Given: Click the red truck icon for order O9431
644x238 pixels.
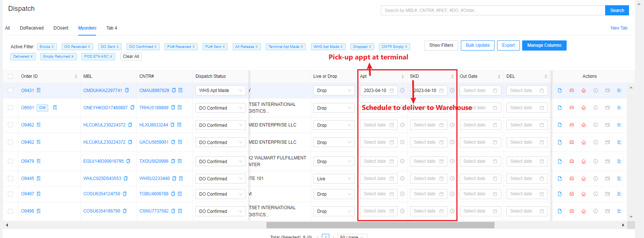Looking at the screenshot, I should tap(571, 91).
